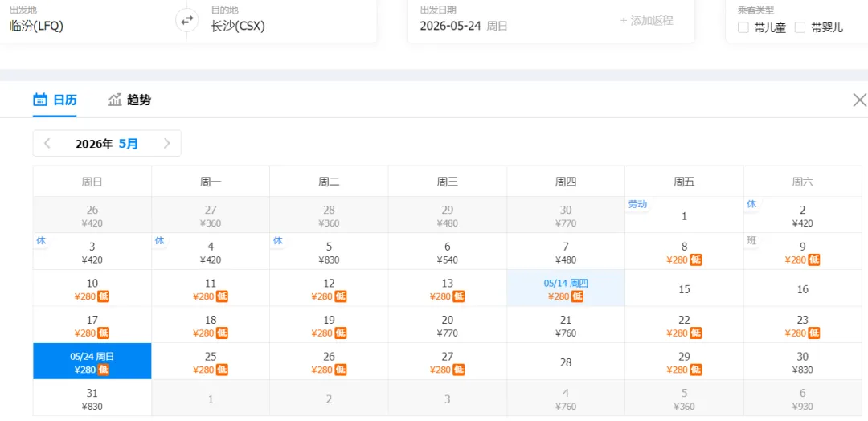
Task: Click the calendar icon beside 日历
Action: (x=40, y=100)
